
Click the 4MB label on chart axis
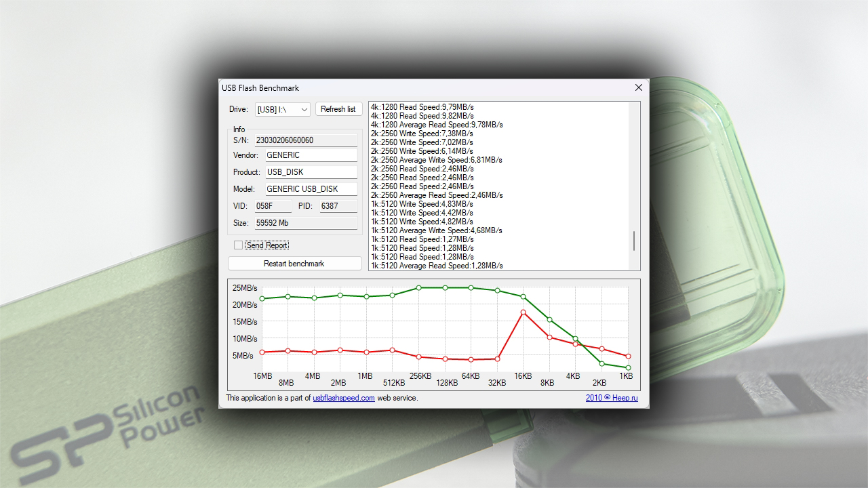click(313, 376)
